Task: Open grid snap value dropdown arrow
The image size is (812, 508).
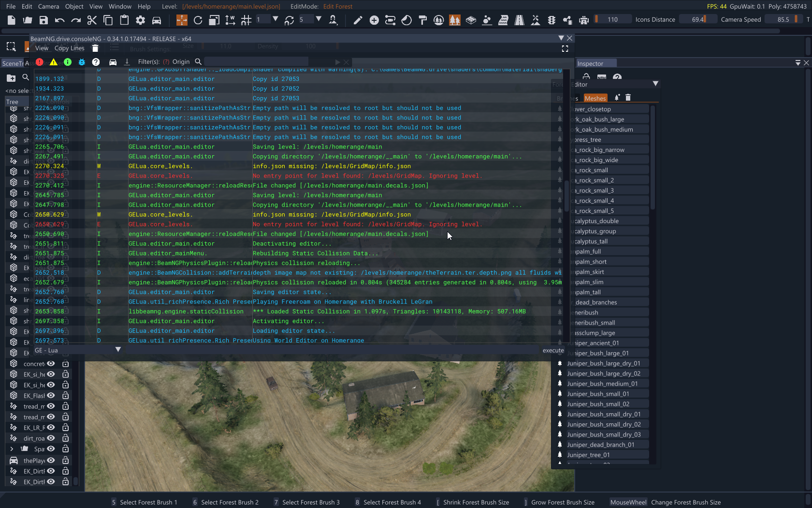Action: click(275, 19)
